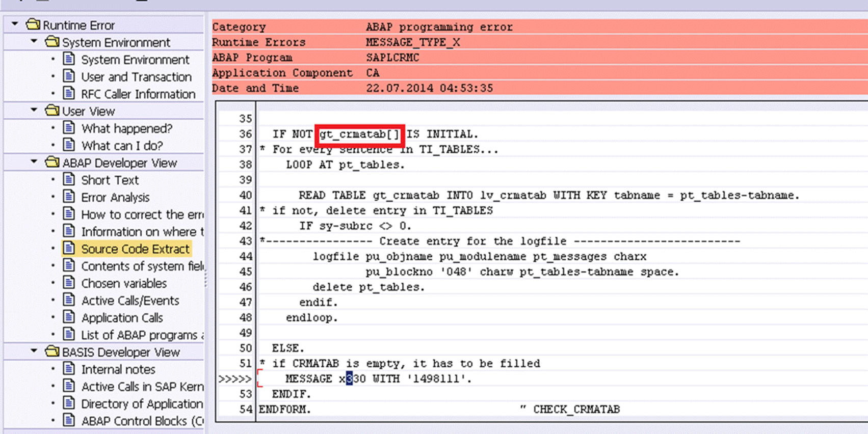
Task: Click the SAPLCRMC program name
Action: (392, 58)
